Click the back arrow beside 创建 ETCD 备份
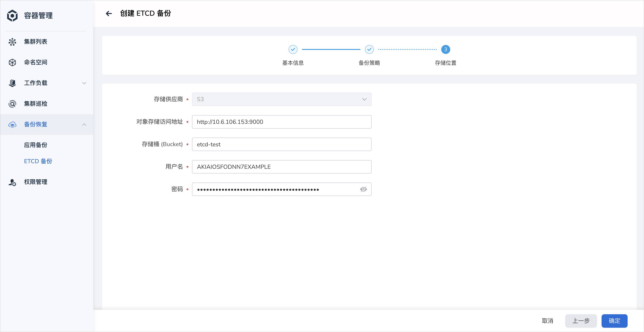The image size is (644, 332). pyautogui.click(x=109, y=13)
